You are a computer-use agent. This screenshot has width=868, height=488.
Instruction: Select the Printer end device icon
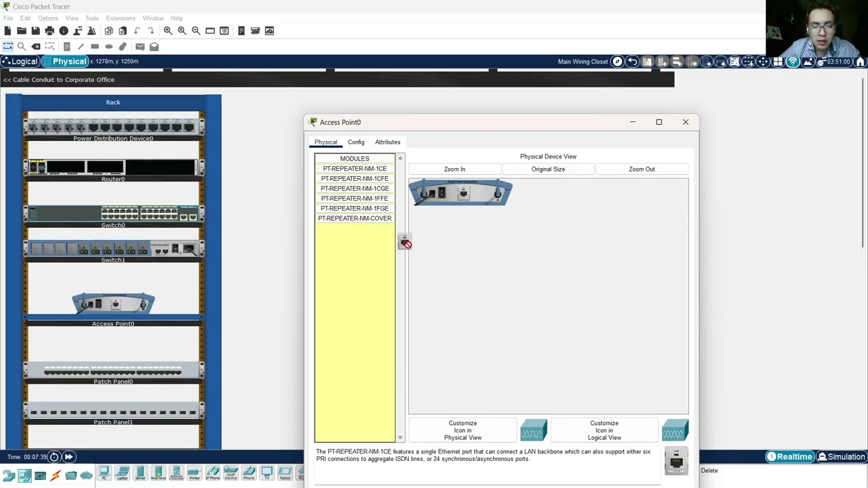tap(194, 473)
